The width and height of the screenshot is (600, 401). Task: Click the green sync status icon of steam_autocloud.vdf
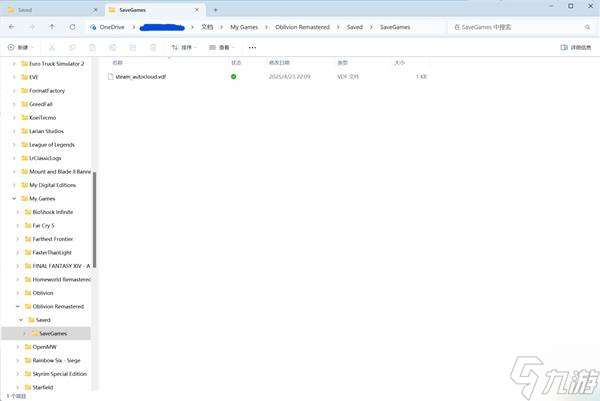tap(233, 77)
